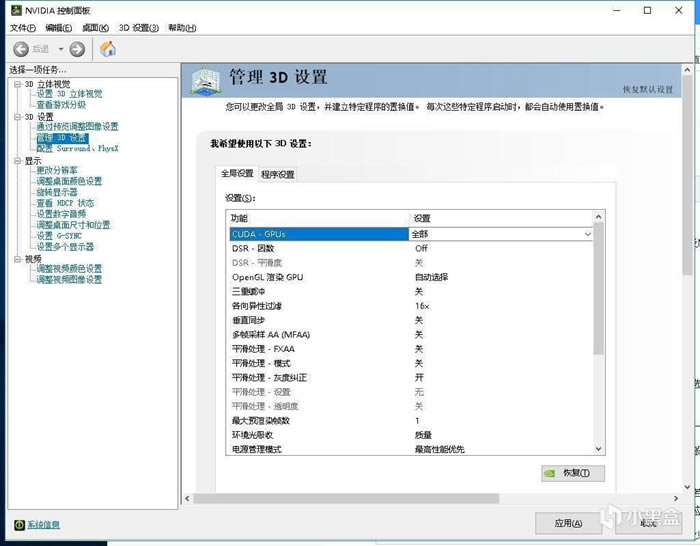Viewport: 700px width, 546px height.
Task: Select the 多帧采样 AA (MFAA) row
Action: [411, 334]
